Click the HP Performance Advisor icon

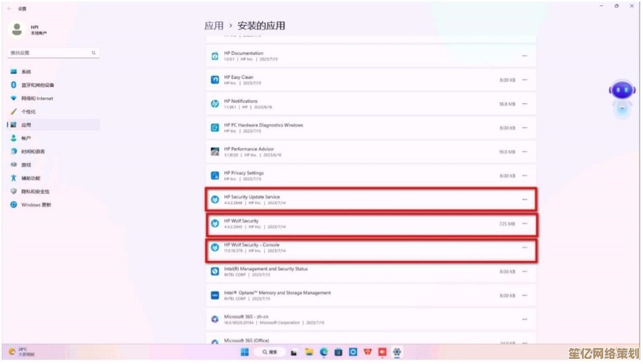pyautogui.click(x=215, y=152)
